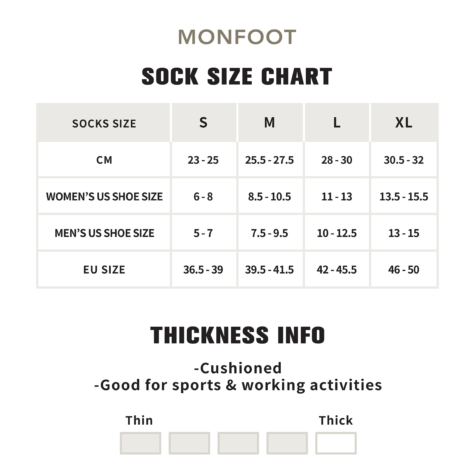Click the MONFOOT brand logo
The image size is (476, 476).
click(x=237, y=37)
